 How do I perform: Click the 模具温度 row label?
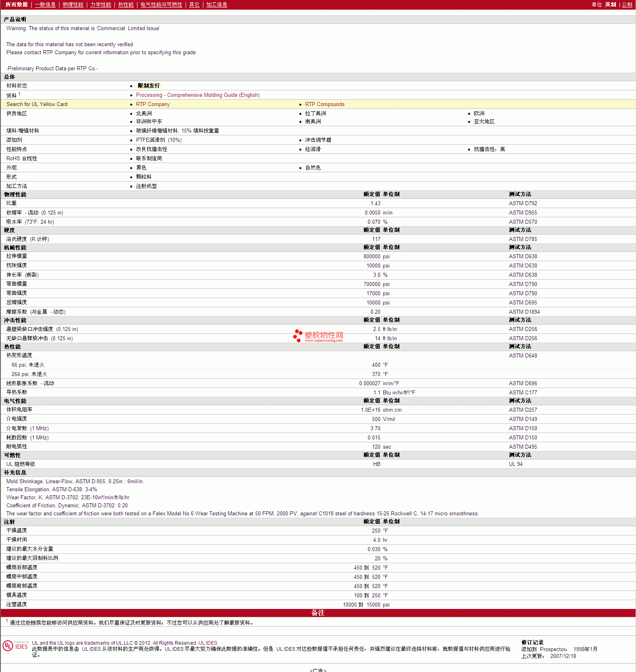tap(16, 595)
